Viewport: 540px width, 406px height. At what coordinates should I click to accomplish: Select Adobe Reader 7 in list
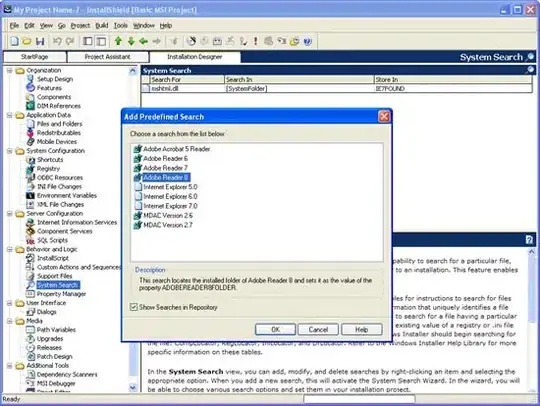[165, 168]
